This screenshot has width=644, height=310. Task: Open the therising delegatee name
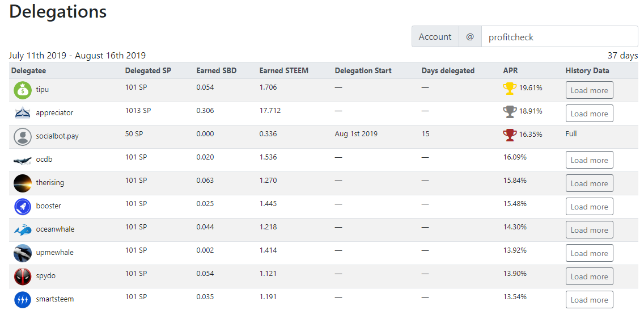[50, 183]
